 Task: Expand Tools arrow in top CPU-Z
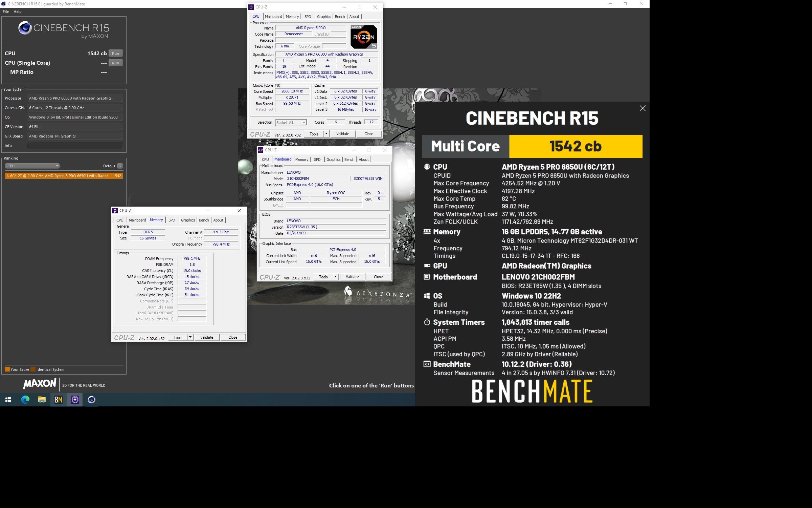[x=326, y=134]
